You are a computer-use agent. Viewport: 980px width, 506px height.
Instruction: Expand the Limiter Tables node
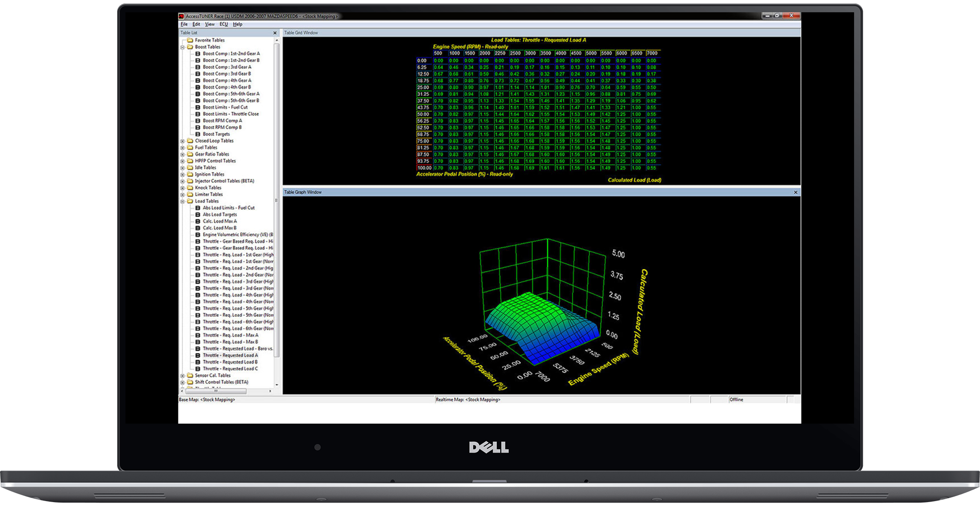pyautogui.click(x=182, y=195)
